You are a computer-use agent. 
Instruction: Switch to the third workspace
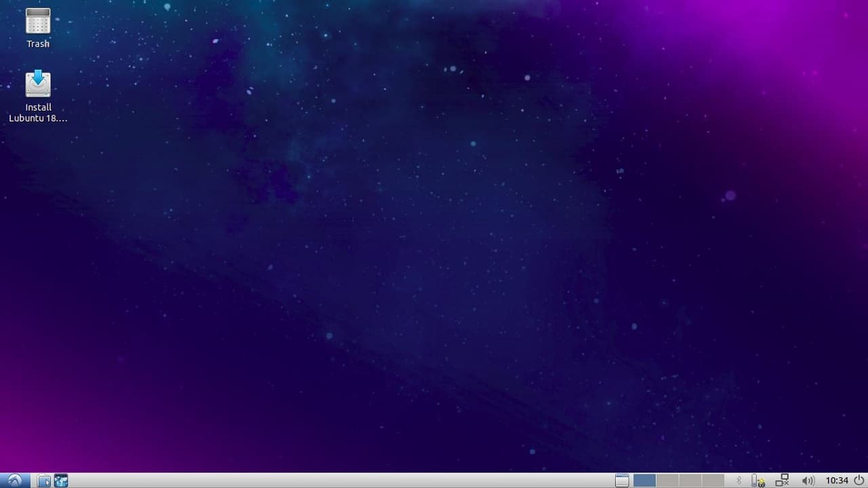click(x=690, y=481)
